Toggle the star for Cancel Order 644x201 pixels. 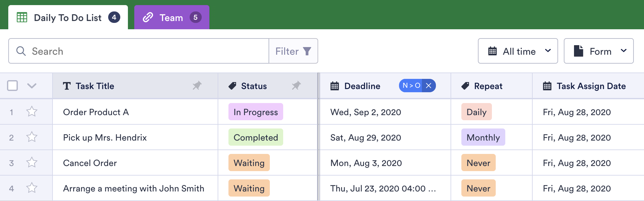click(32, 163)
